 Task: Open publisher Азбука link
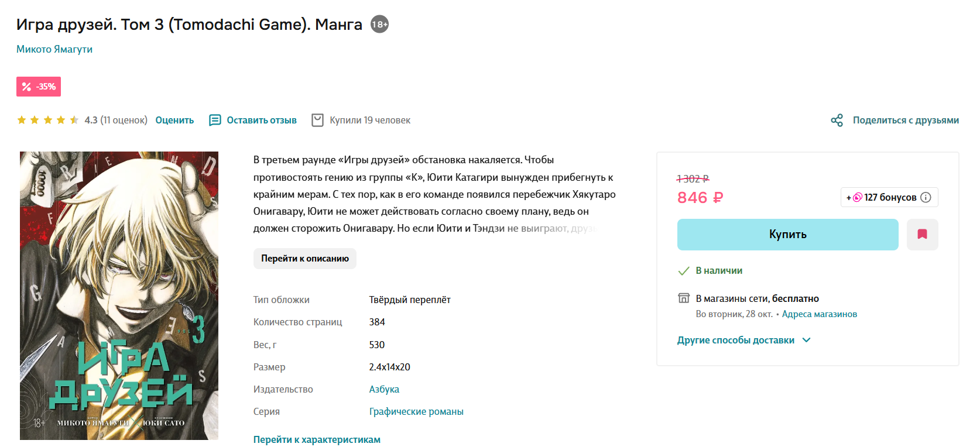click(x=384, y=390)
